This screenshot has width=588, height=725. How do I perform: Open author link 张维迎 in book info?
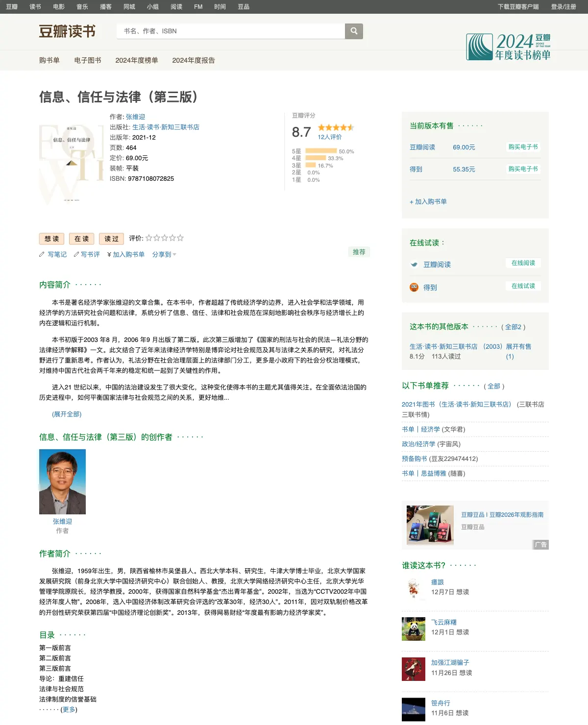(x=136, y=117)
